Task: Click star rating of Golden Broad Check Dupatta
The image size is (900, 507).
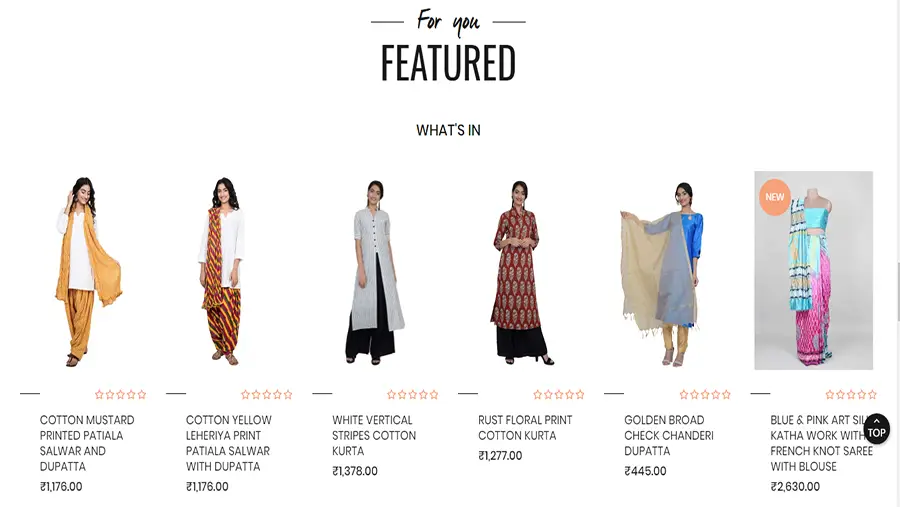Action: click(705, 394)
